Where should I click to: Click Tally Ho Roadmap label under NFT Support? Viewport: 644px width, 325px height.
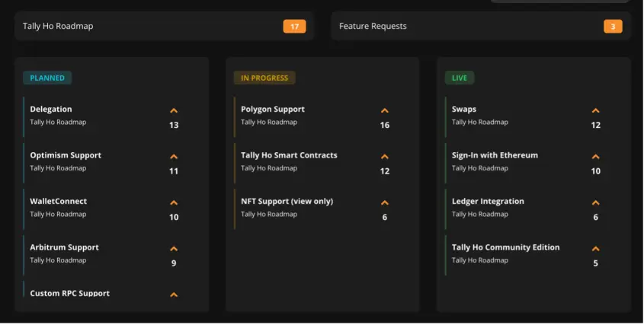click(269, 214)
